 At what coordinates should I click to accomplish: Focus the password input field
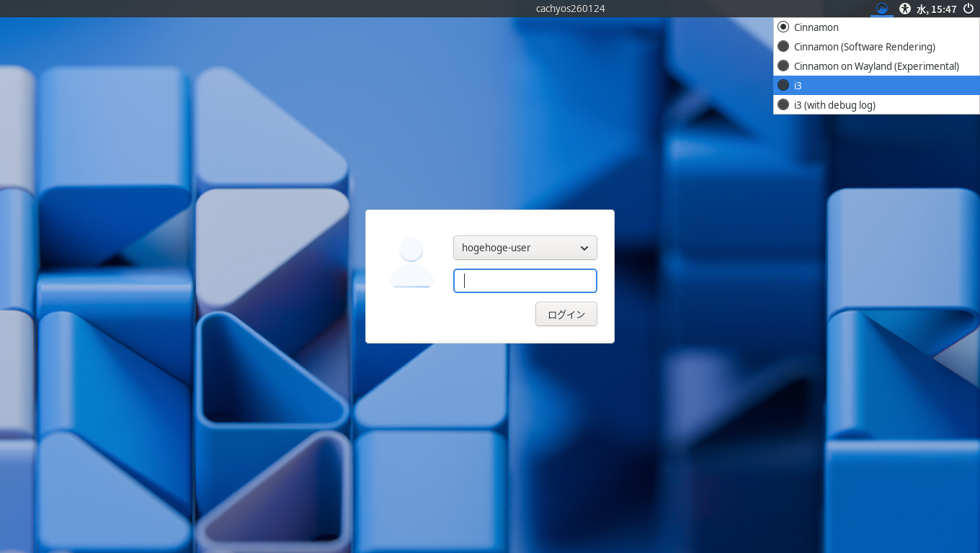point(525,281)
